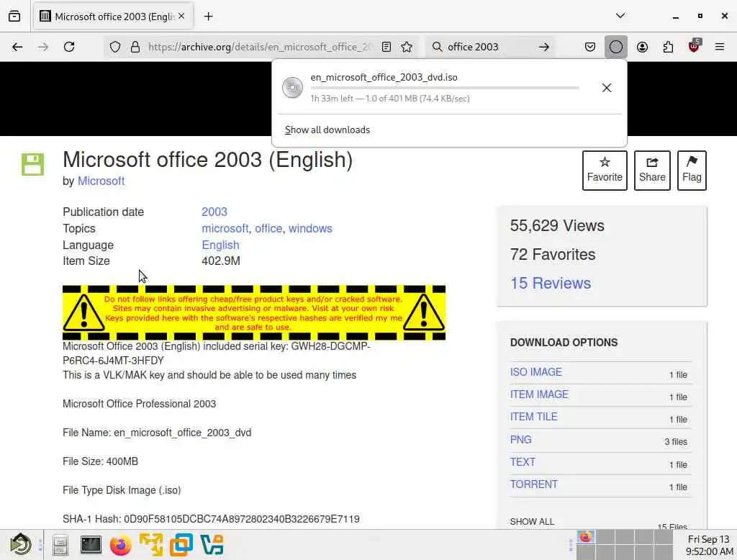Add item to Favorites
The height and width of the screenshot is (560, 737).
coord(605,170)
